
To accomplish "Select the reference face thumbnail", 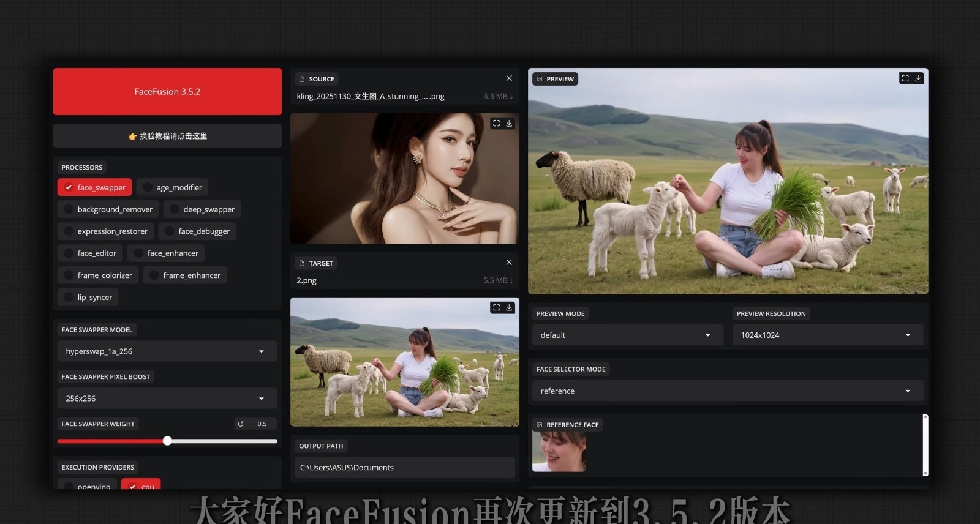I will pyautogui.click(x=559, y=452).
